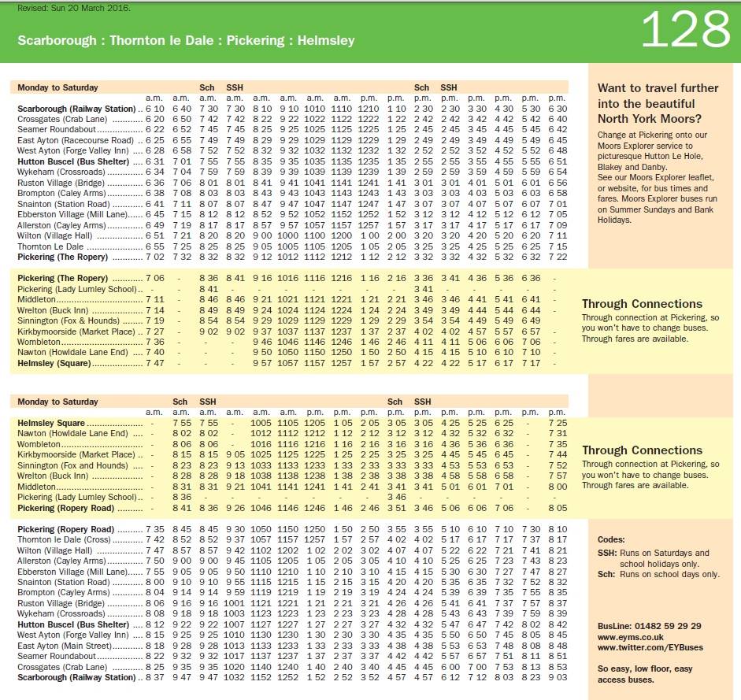The width and height of the screenshot is (741, 700).
Task: Select 7 17 in the Helmsley (Square) row
Action: coord(531,363)
